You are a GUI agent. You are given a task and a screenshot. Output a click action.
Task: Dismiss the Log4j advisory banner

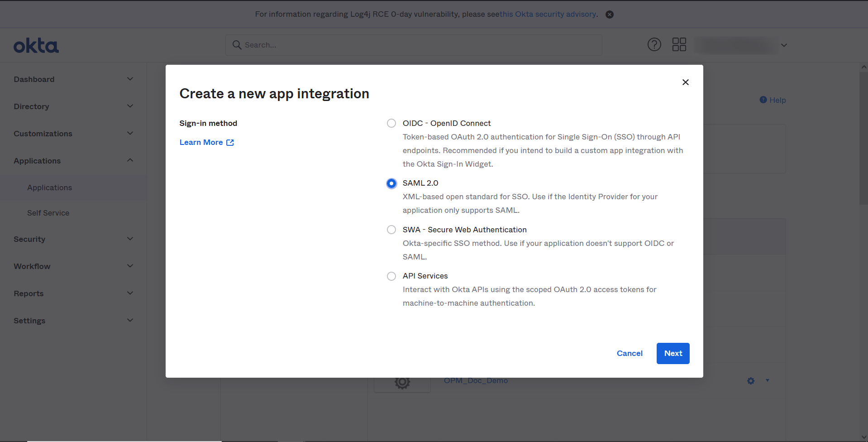click(x=610, y=14)
